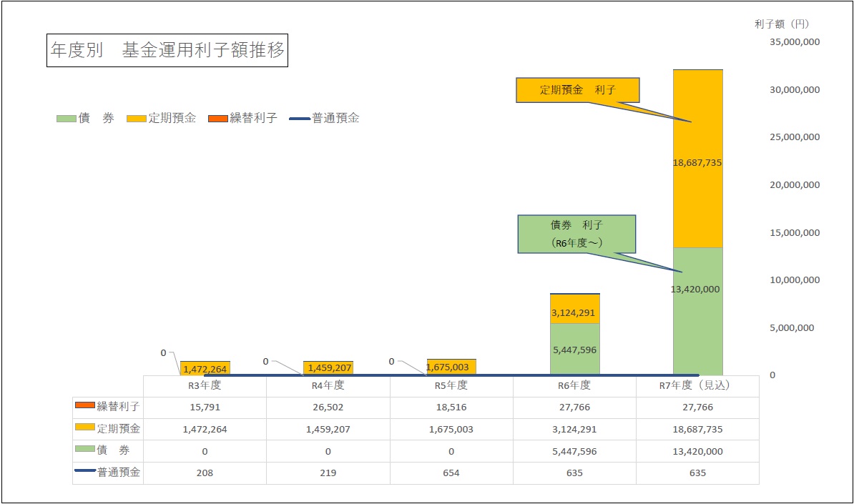Click the 654 table cell
This screenshot has width=854, height=504.
point(451,473)
